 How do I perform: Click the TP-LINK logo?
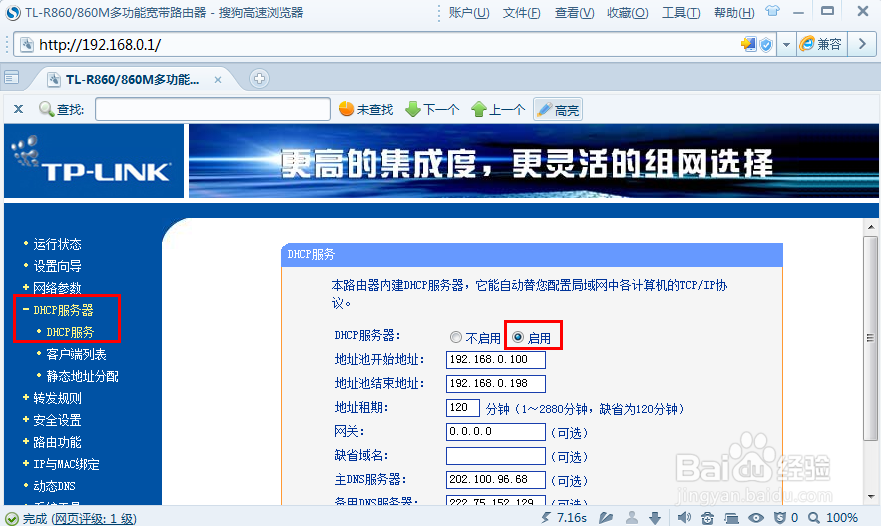(x=93, y=161)
